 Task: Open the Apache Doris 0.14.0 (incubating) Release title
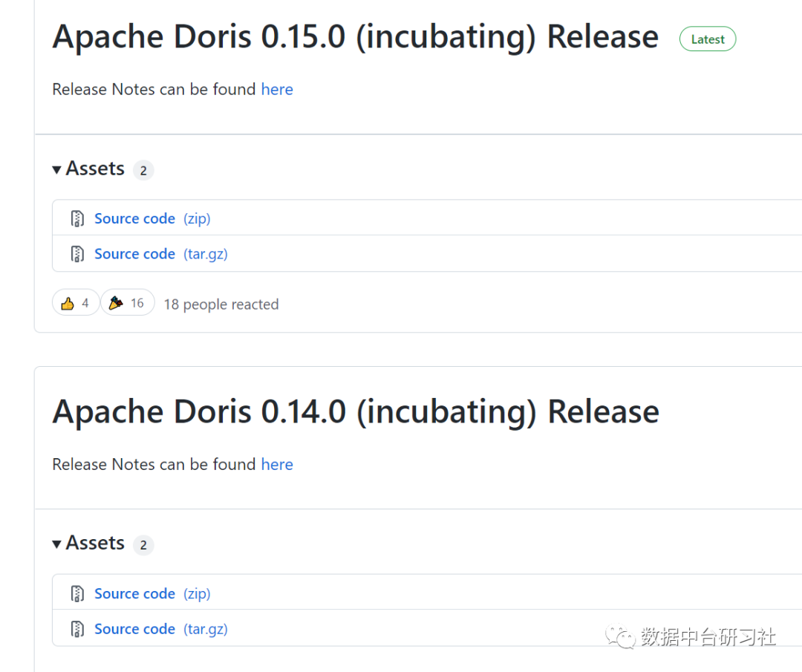click(356, 411)
